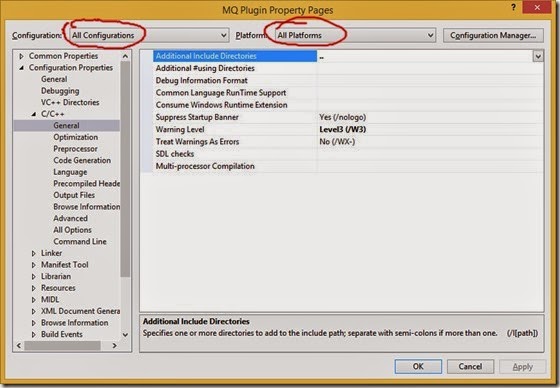Open the All Options page
This screenshot has height=388, width=560.
(72, 230)
